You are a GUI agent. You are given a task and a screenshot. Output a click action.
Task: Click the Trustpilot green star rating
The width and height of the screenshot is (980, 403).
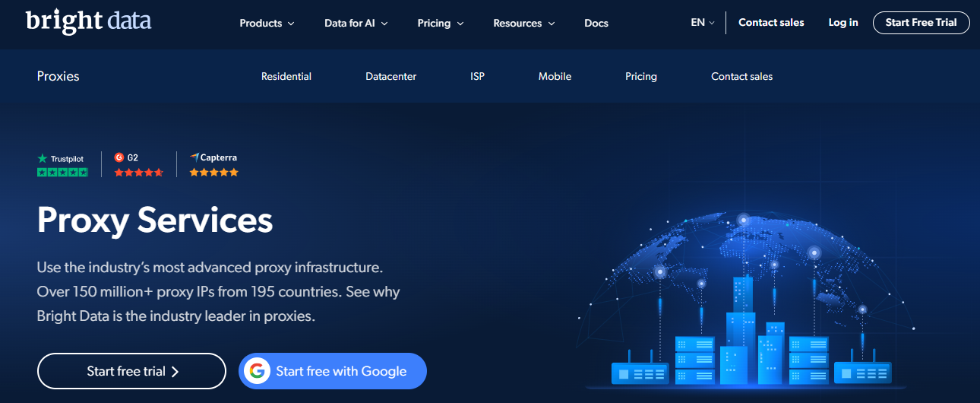62,173
